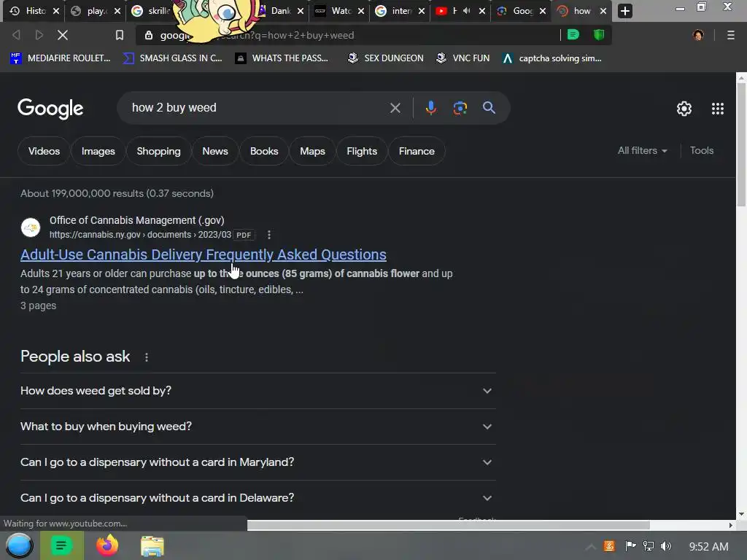Open the browser profile avatar
Viewport: 747px width, 560px height.
[x=698, y=35]
